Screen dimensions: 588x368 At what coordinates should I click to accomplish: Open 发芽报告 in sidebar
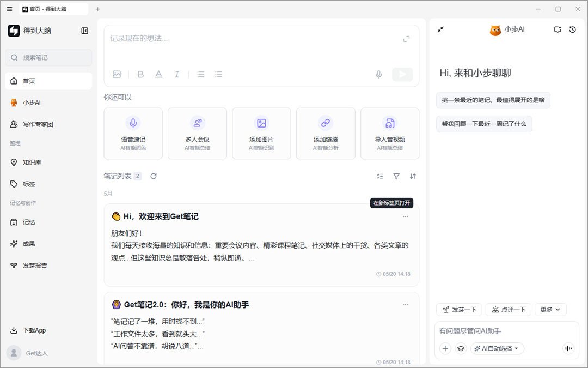click(48, 266)
